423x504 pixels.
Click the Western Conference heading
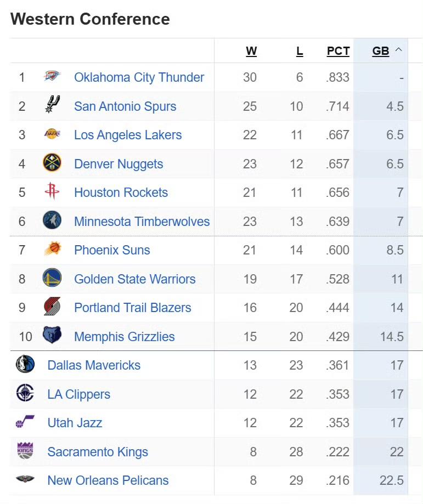tap(90, 19)
